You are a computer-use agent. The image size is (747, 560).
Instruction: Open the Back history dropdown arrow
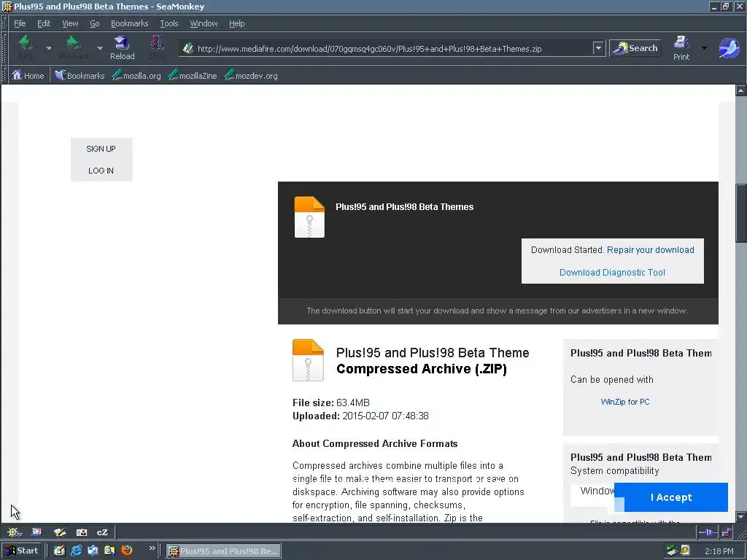tap(48, 48)
